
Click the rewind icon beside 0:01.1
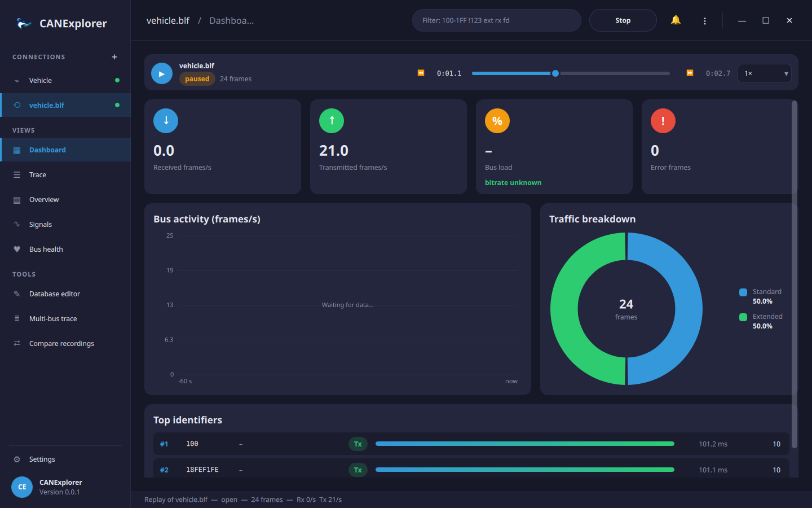click(421, 73)
